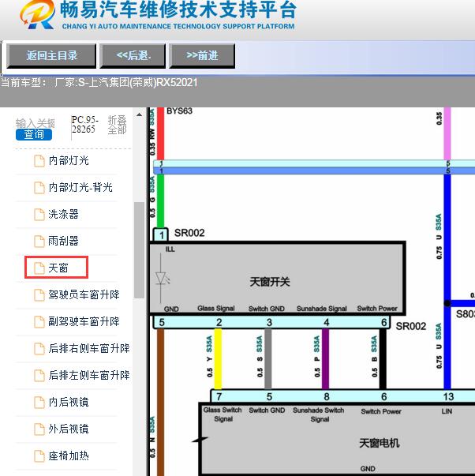Click the document icon beside 内后视镜

(x=39, y=403)
